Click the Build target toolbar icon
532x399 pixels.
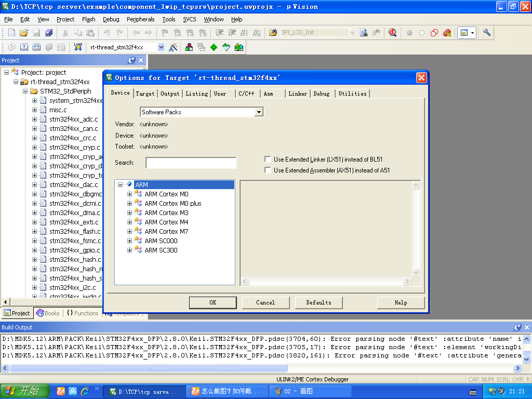[24, 47]
